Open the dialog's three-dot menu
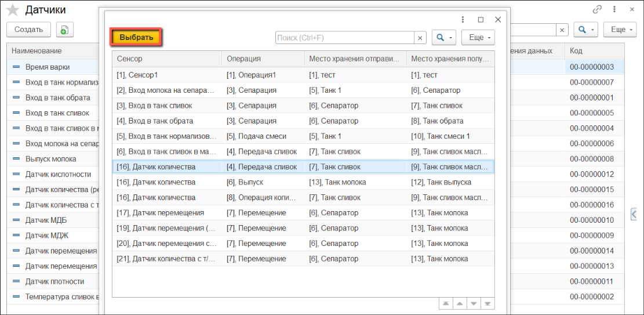This screenshot has width=644, height=315. tap(463, 19)
